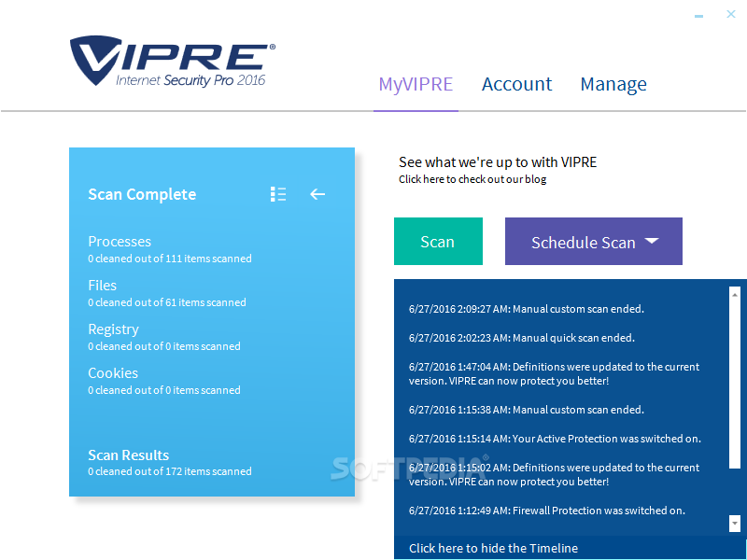Click the timeline scroll up arrow

point(735,295)
